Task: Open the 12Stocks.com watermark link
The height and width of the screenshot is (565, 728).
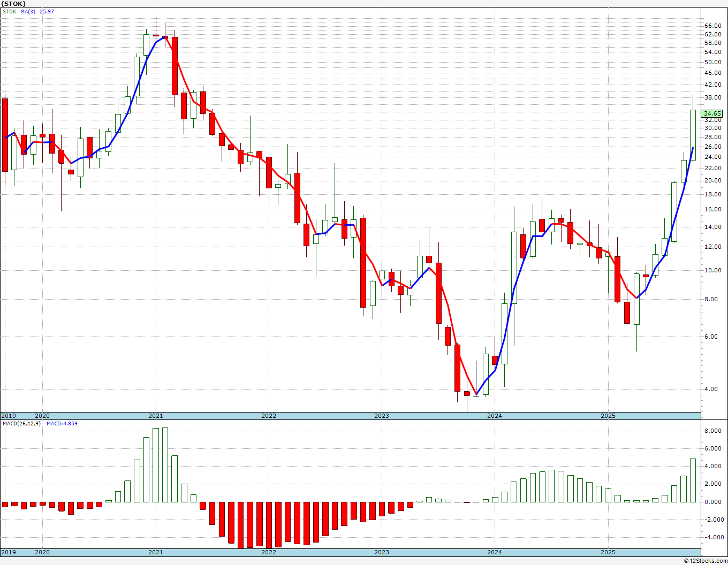Action: pos(706,561)
